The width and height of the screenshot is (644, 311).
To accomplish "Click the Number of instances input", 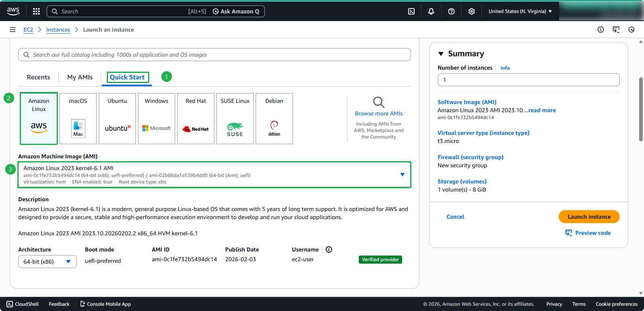I will coord(528,80).
